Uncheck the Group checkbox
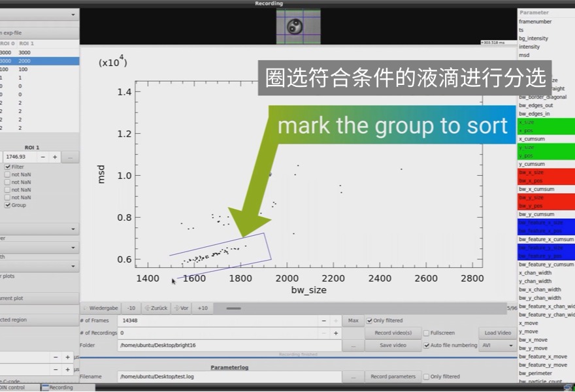The width and height of the screenshot is (575, 392). coord(7,205)
